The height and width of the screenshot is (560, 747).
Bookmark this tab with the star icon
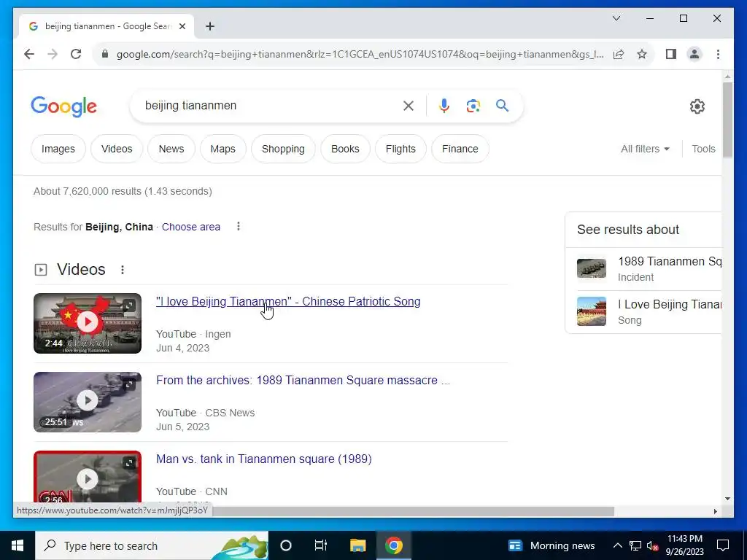pos(642,54)
